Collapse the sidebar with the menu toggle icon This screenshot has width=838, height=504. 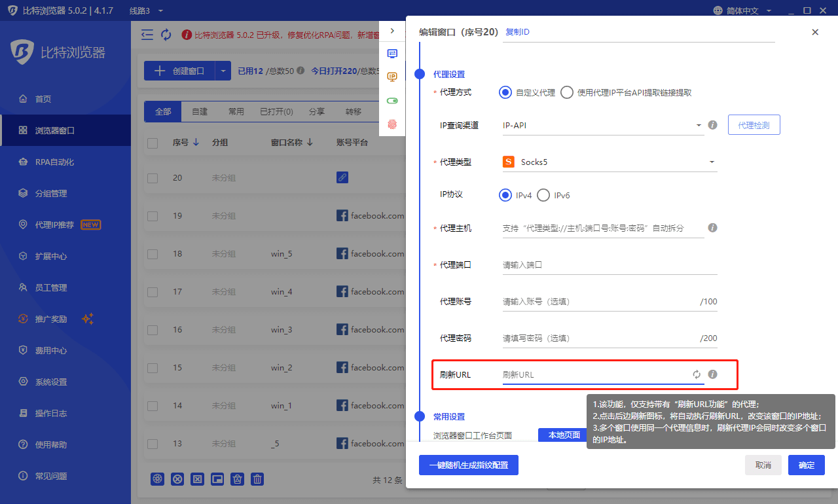(x=147, y=35)
